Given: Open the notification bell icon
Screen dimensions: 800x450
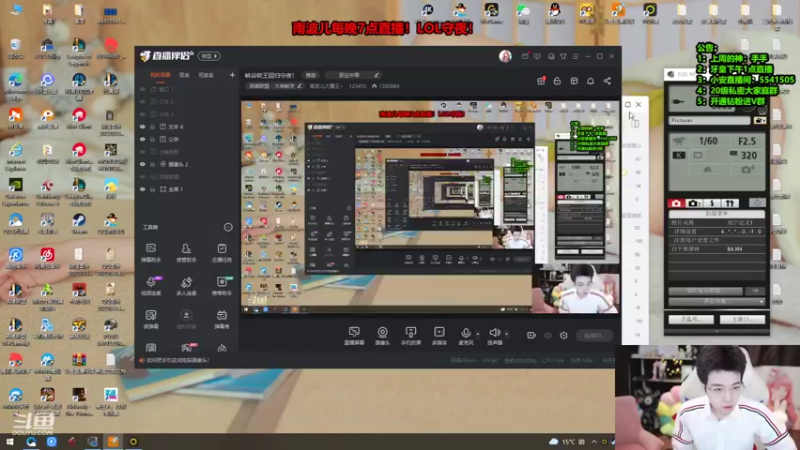Looking at the screenshot, I should click(x=590, y=81).
